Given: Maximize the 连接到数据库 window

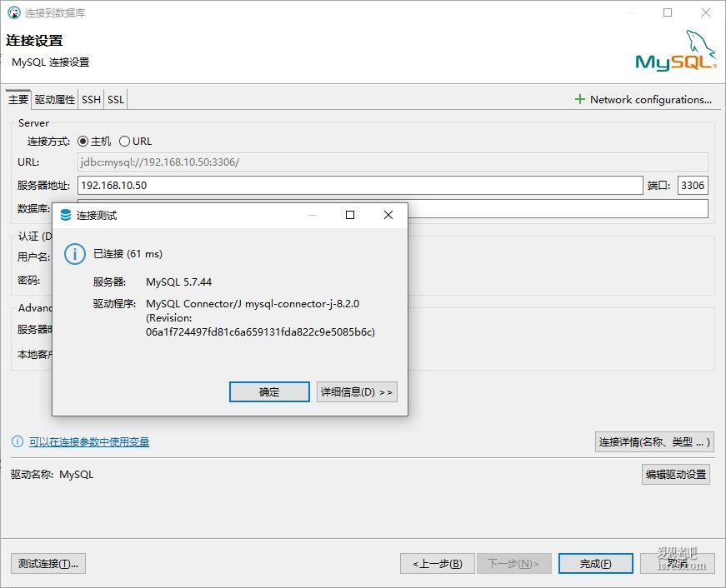Looking at the screenshot, I should (668, 12).
